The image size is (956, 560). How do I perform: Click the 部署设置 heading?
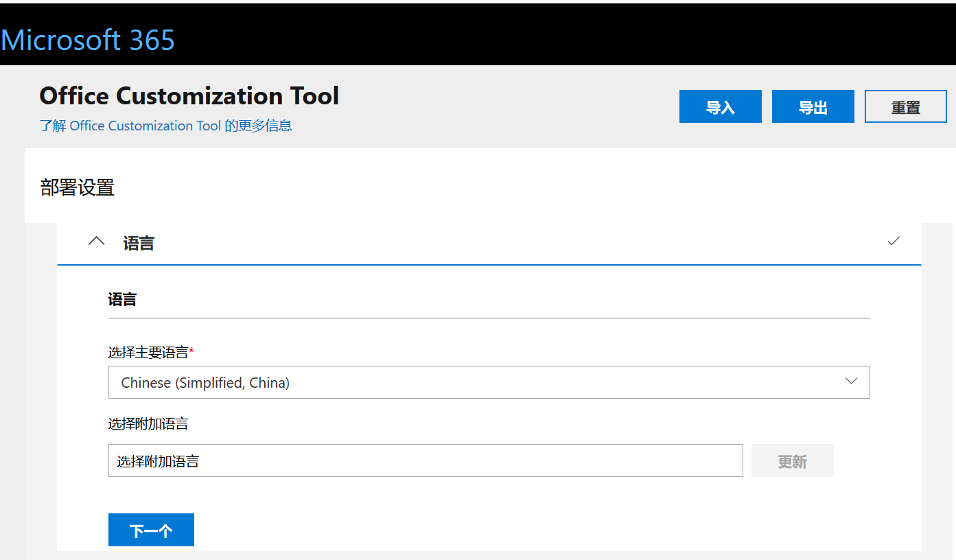[x=78, y=187]
